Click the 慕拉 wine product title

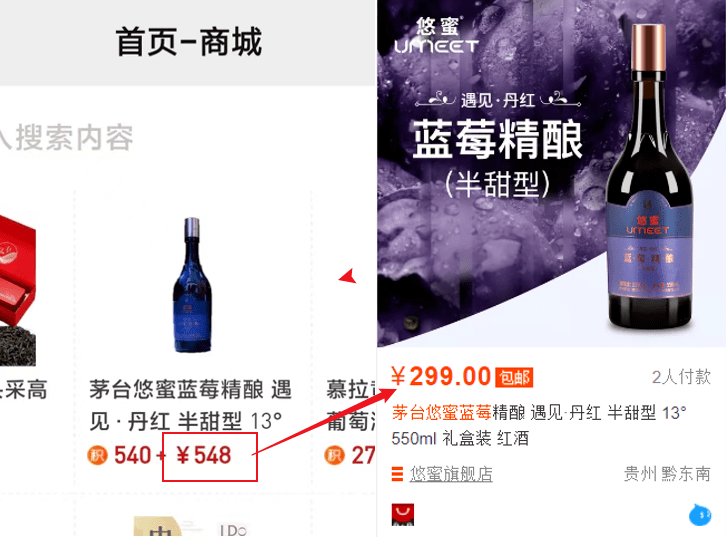(x=350, y=405)
